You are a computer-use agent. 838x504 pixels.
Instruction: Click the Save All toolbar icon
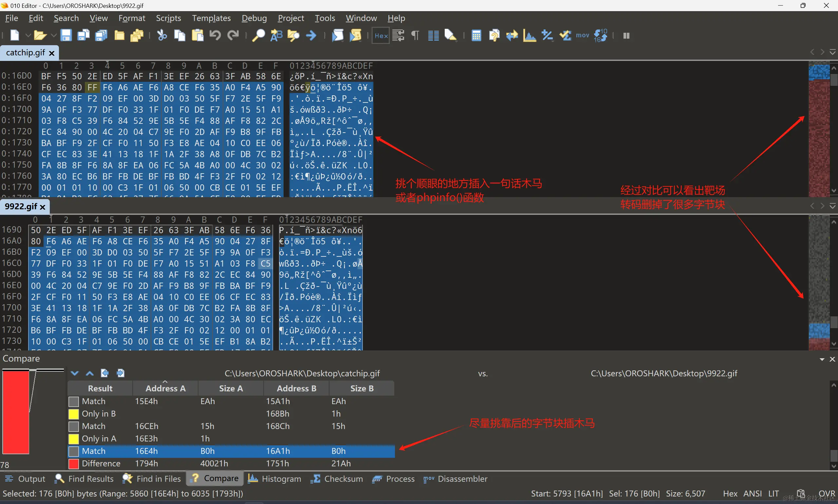[x=101, y=35]
